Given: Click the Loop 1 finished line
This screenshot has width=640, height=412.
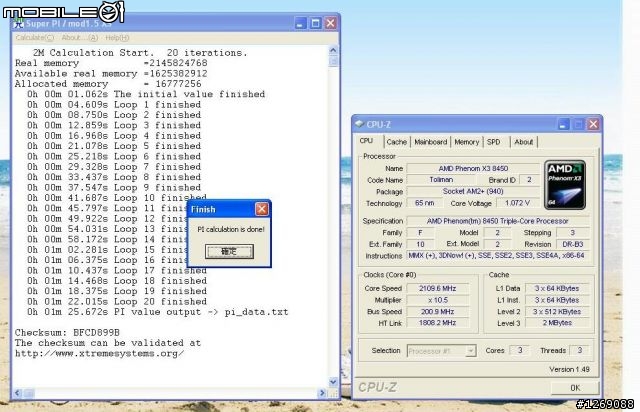Looking at the screenshot, I should coord(114,105).
